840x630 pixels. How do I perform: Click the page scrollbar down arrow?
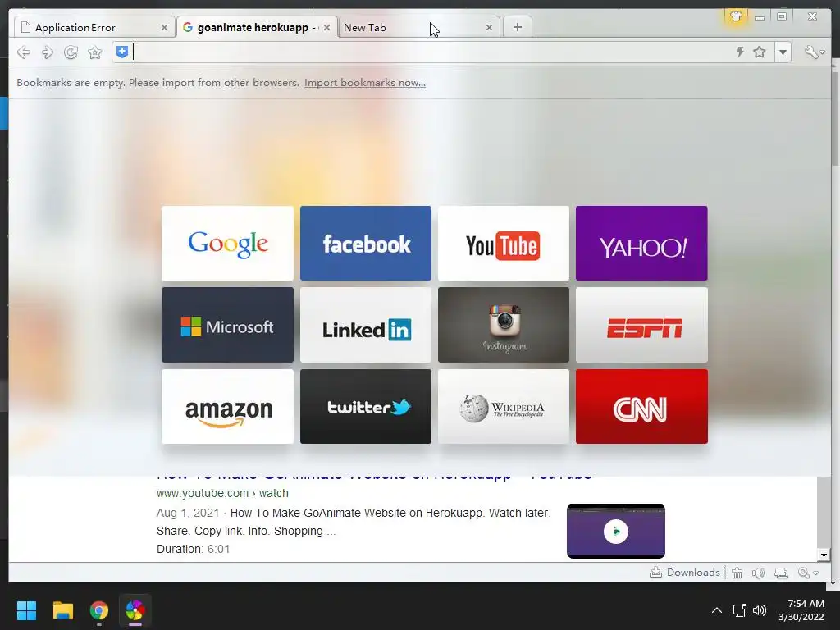[824, 555]
